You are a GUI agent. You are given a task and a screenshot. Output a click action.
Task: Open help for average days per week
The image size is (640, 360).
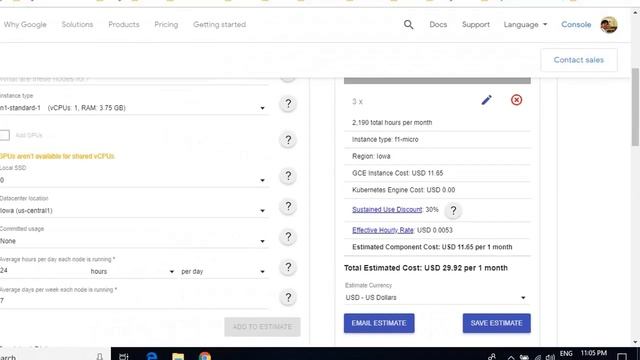tap(288, 298)
